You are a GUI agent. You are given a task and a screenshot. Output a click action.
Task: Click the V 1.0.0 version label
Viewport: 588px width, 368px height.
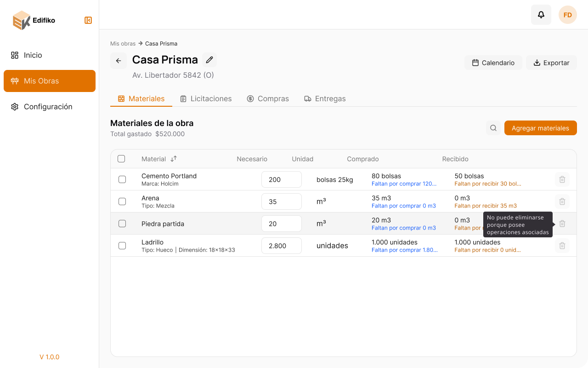(50, 357)
